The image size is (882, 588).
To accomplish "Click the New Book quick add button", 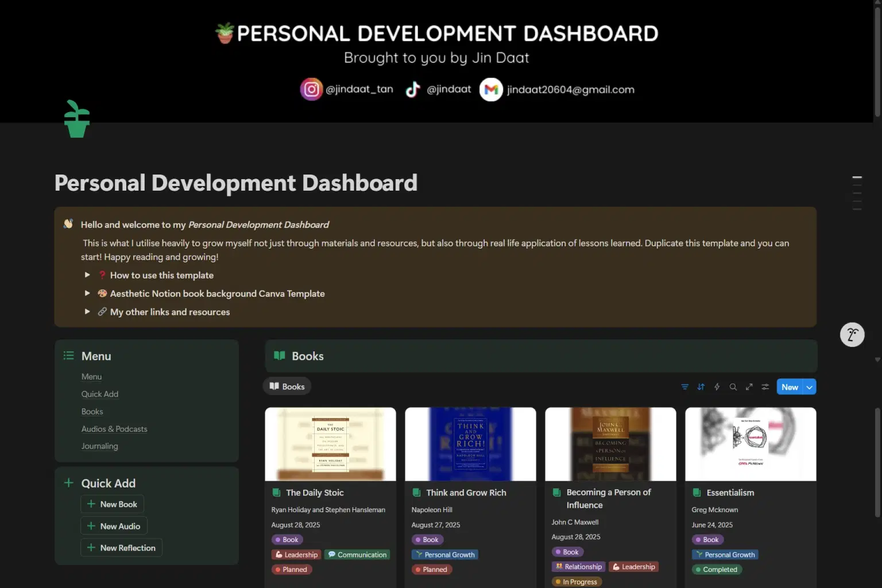I will [x=112, y=504].
